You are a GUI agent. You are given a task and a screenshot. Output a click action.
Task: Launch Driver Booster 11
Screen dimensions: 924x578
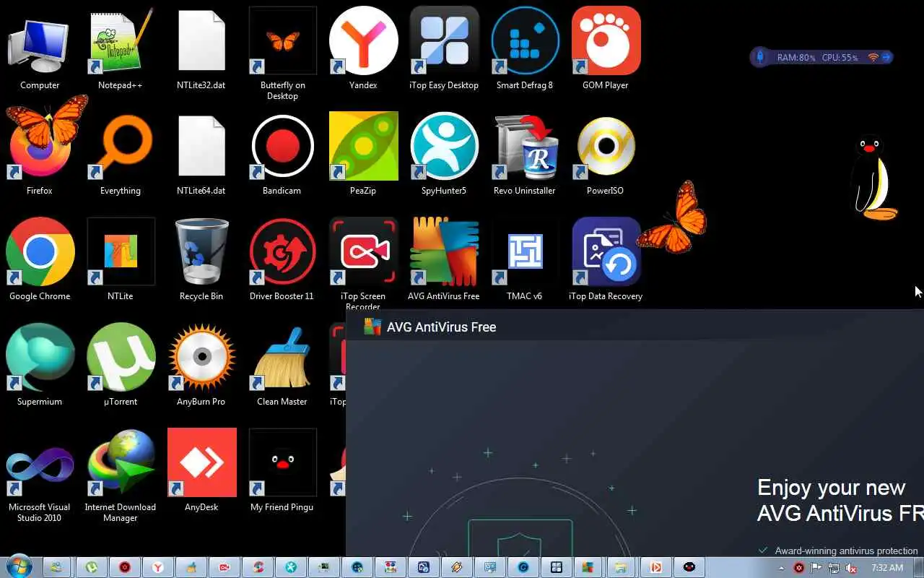click(282, 259)
